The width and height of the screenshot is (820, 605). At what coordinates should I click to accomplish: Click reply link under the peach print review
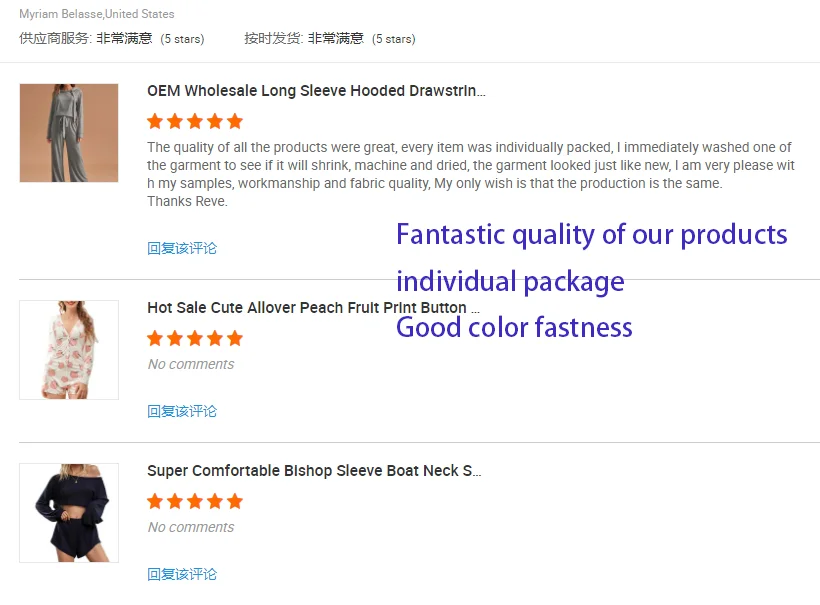click(182, 411)
